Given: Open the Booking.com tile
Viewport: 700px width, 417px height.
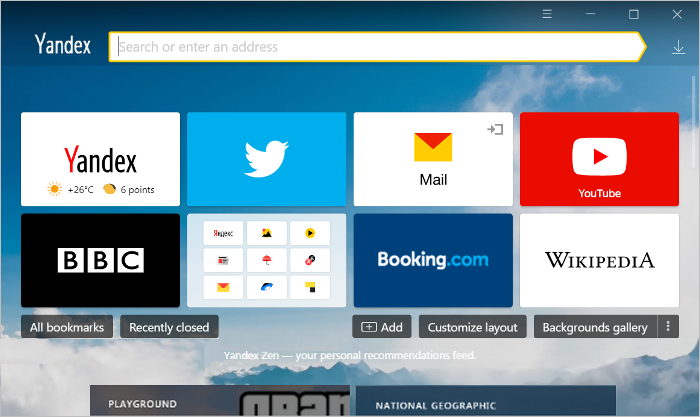Looking at the screenshot, I should pos(433,260).
